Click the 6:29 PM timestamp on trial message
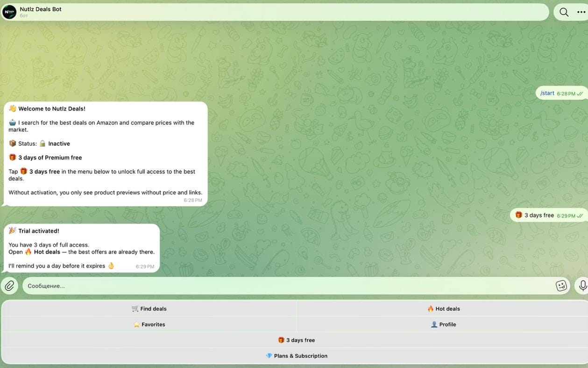Image resolution: width=588 pixels, height=368 pixels. coord(145,267)
